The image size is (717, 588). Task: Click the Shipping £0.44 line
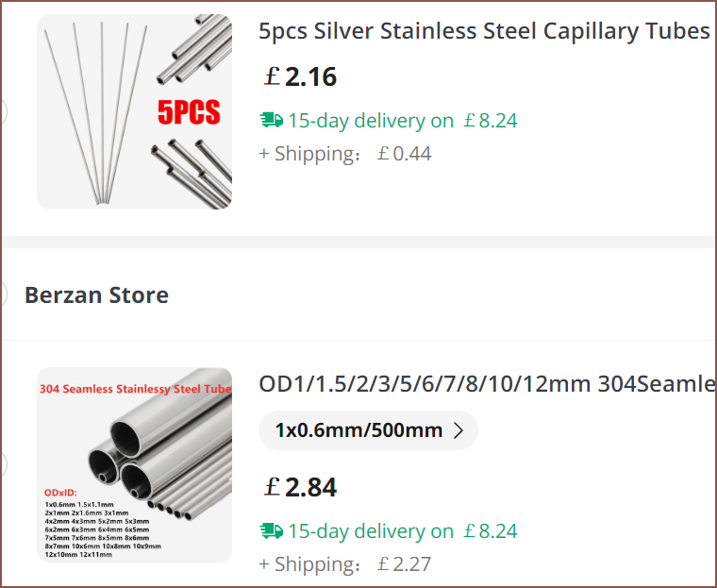tap(345, 154)
